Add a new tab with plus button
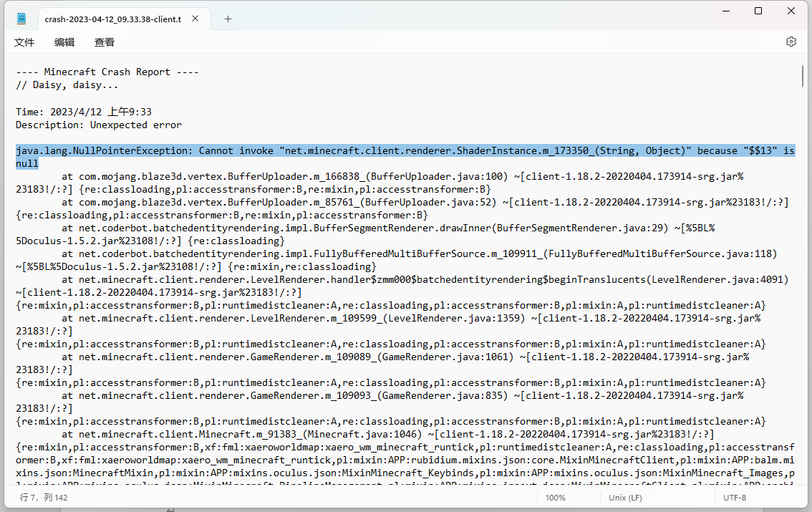Image resolution: width=812 pixels, height=512 pixels. [x=228, y=19]
